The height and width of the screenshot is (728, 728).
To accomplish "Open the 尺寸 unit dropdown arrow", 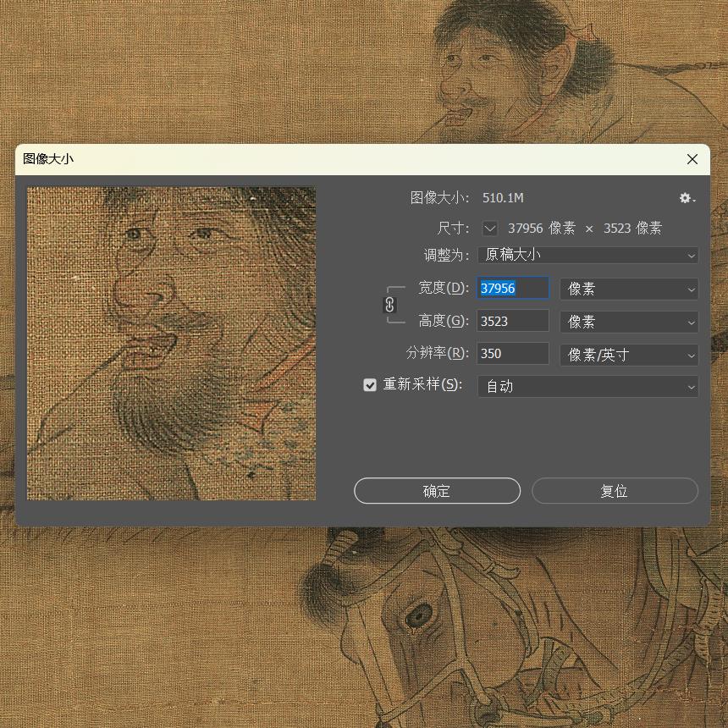I will click(x=490, y=228).
